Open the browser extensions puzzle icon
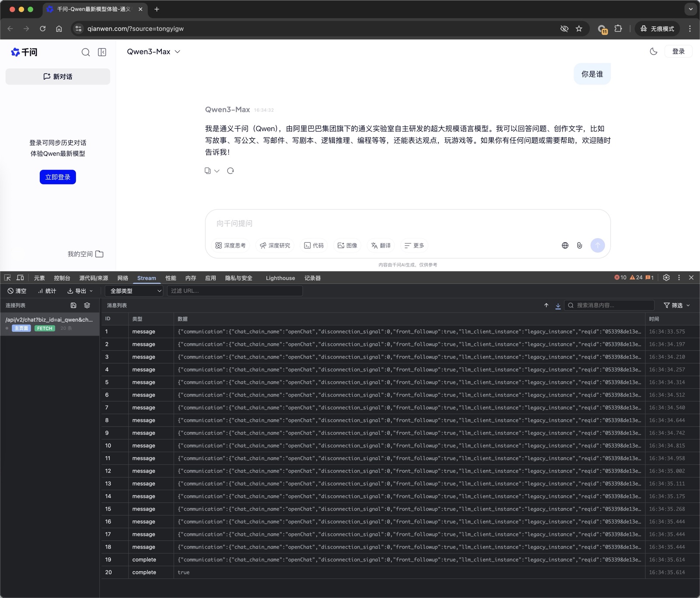This screenshot has height=598, width=700. click(x=618, y=29)
